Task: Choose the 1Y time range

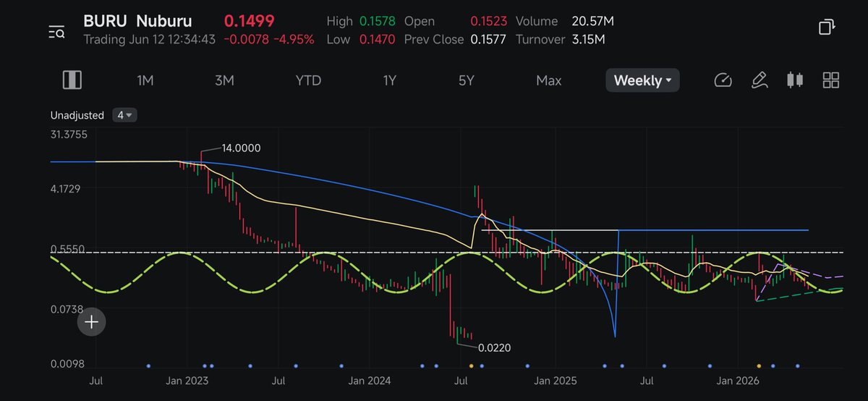Action: 390,80
